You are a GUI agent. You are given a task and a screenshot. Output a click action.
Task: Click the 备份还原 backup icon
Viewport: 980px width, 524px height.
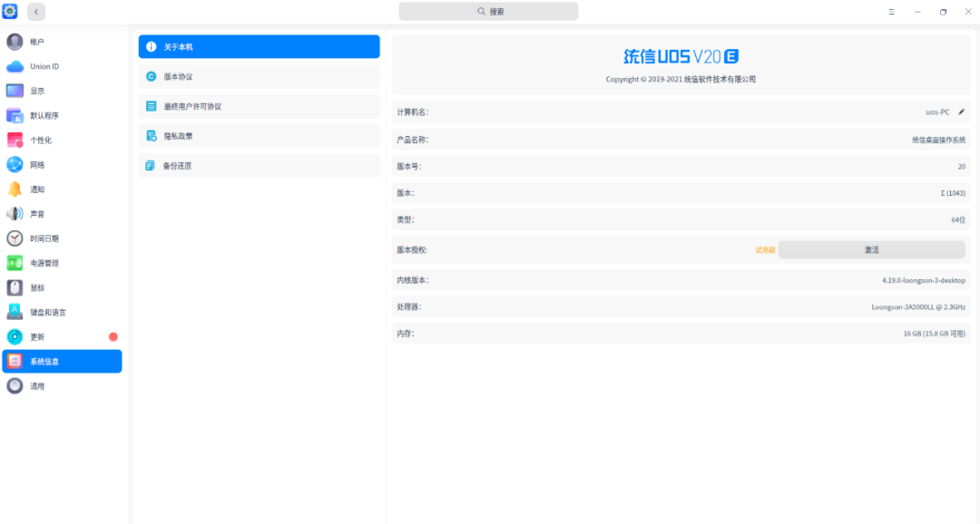pyautogui.click(x=150, y=166)
